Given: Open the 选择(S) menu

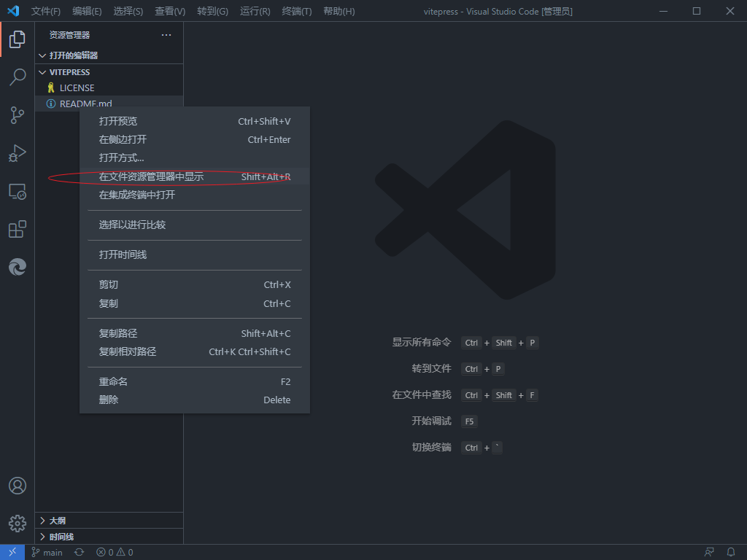Looking at the screenshot, I should click(x=128, y=11).
